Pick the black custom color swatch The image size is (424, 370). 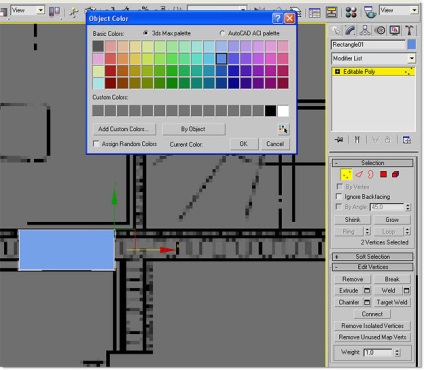pyautogui.click(x=271, y=111)
